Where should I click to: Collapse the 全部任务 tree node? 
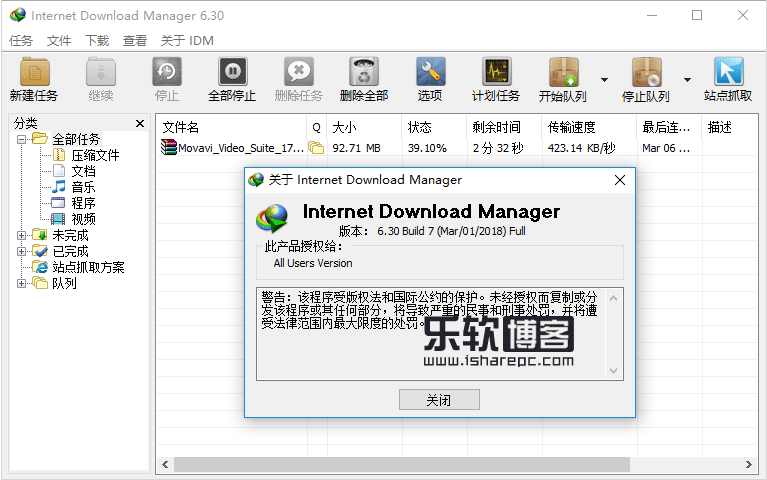[x=21, y=139]
